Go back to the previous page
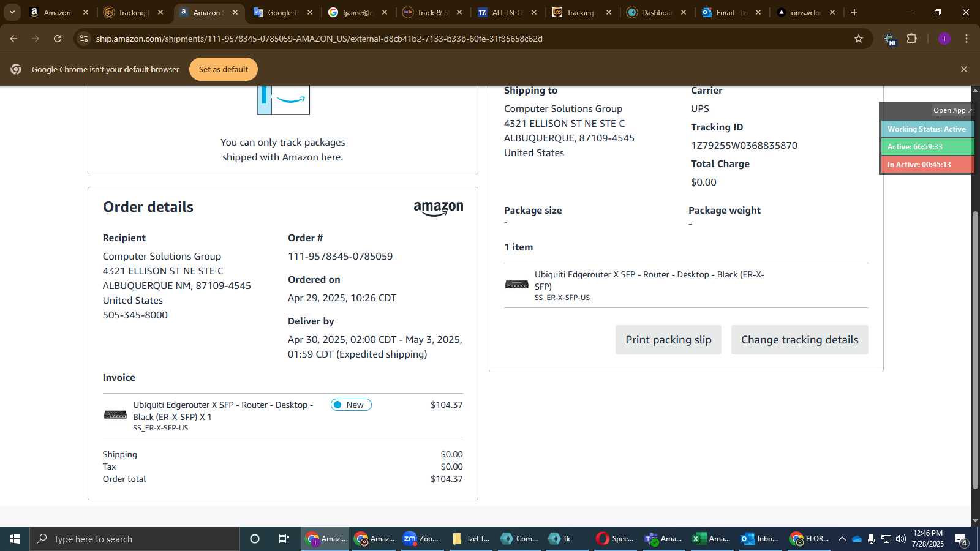This screenshot has width=980, height=551. coord(13,39)
